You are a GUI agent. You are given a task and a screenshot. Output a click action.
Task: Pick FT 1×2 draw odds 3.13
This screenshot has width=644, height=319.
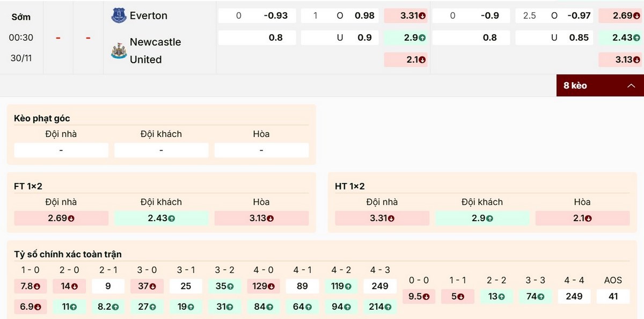pyautogui.click(x=261, y=219)
